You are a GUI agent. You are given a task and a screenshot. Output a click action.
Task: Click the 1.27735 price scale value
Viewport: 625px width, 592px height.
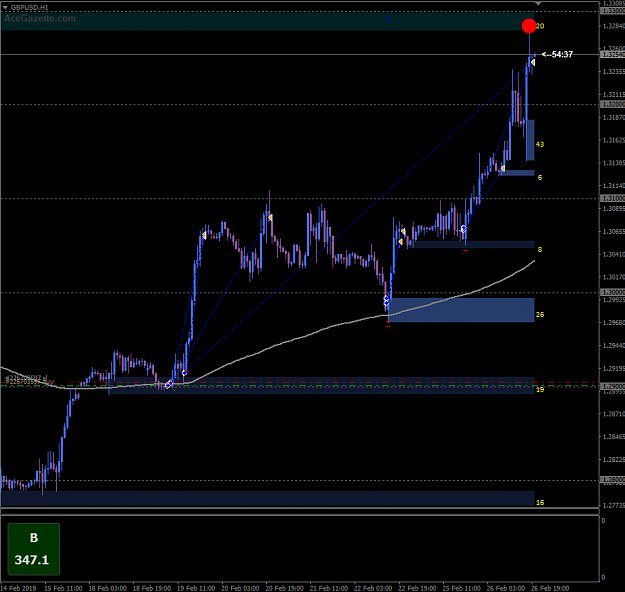point(613,505)
